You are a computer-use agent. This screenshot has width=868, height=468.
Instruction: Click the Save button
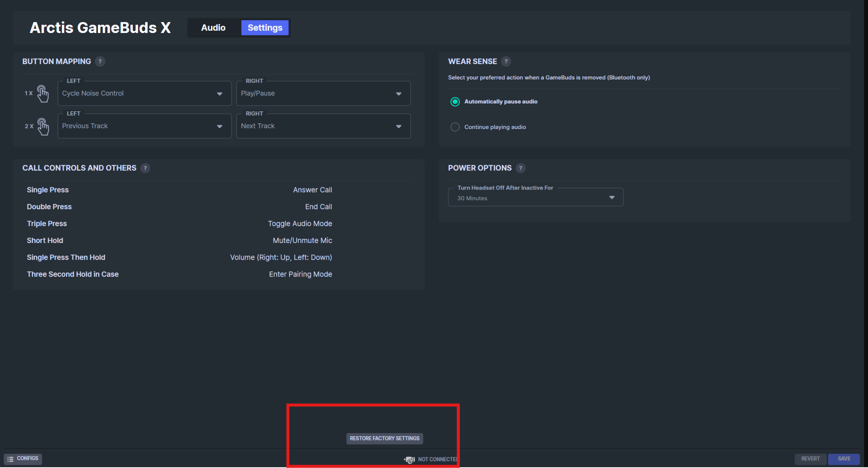coord(844,459)
